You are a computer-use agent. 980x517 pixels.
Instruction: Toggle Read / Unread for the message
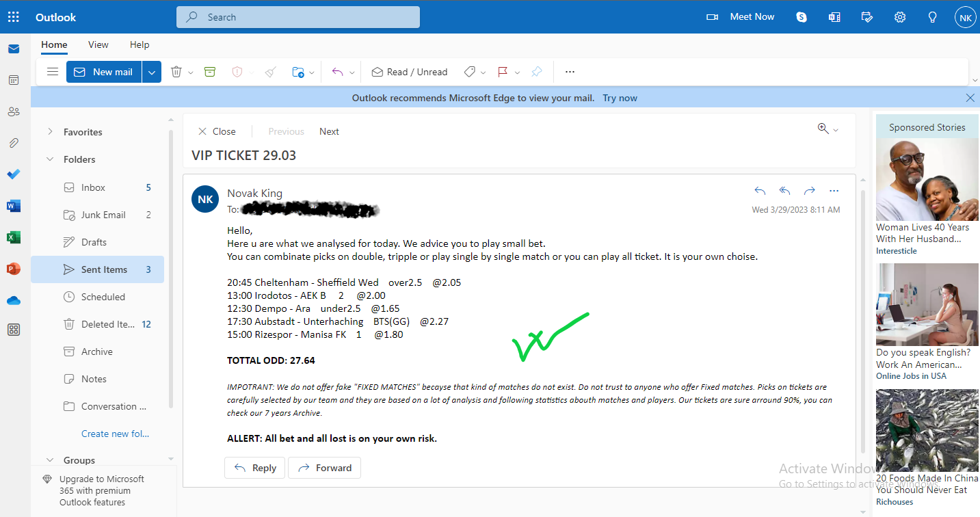[410, 72]
